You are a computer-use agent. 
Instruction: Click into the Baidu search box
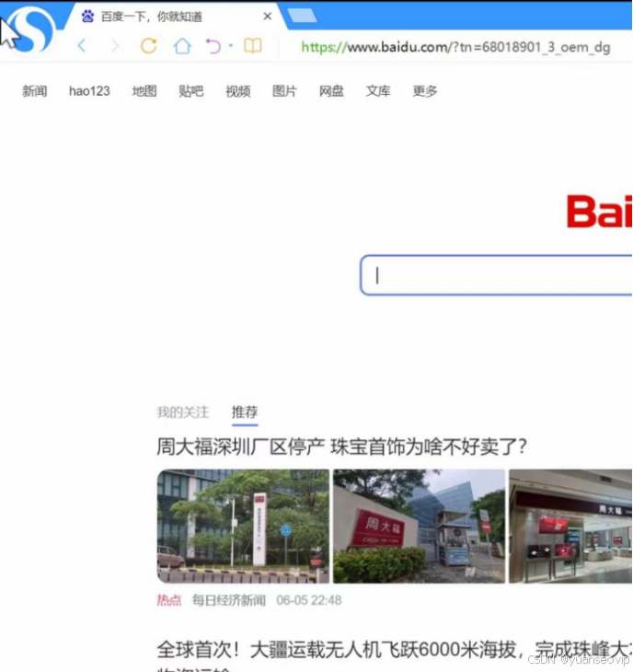point(497,275)
